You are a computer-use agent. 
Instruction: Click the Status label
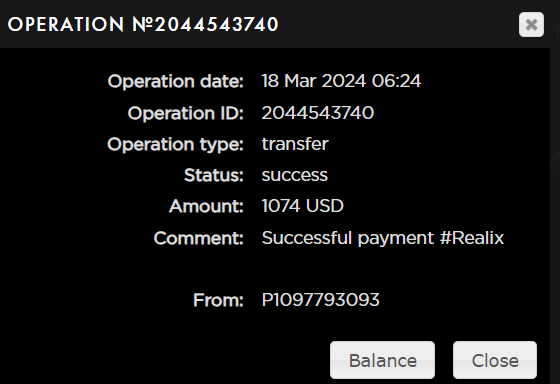pos(214,175)
